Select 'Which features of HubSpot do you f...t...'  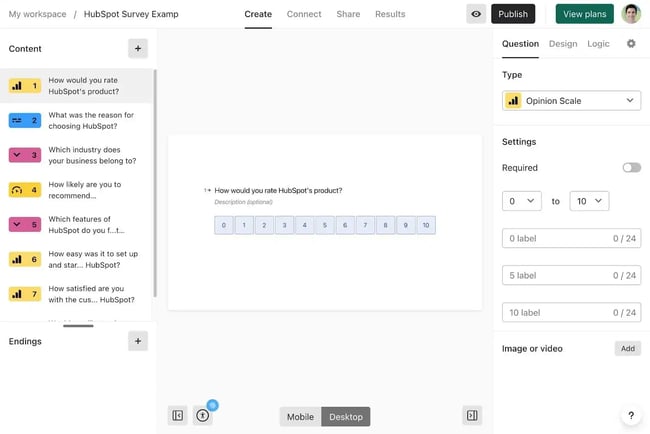86,225
